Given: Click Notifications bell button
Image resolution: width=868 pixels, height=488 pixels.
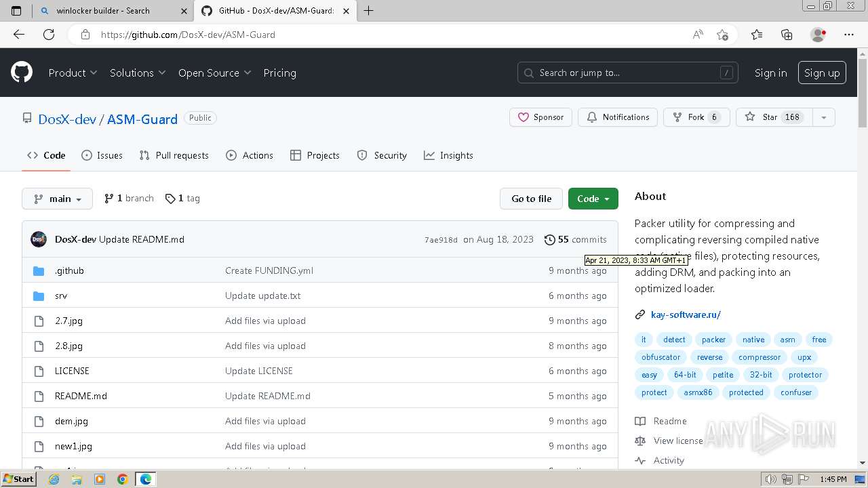Looking at the screenshot, I should (x=618, y=117).
